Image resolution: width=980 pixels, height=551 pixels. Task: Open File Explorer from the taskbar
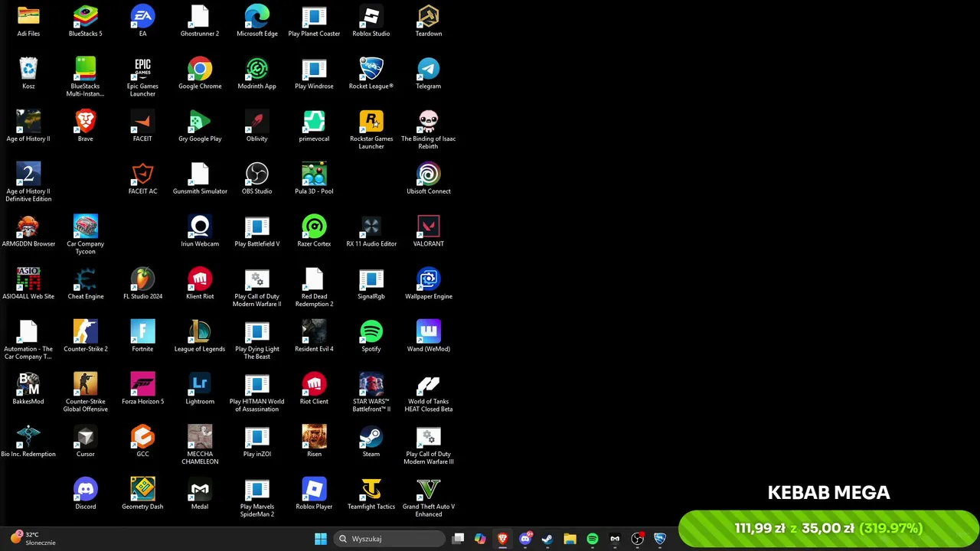570,539
